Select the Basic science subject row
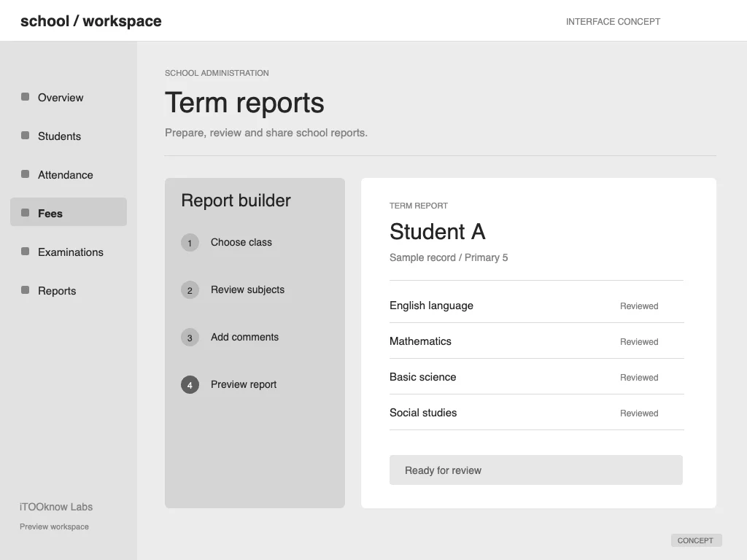 tap(536, 377)
